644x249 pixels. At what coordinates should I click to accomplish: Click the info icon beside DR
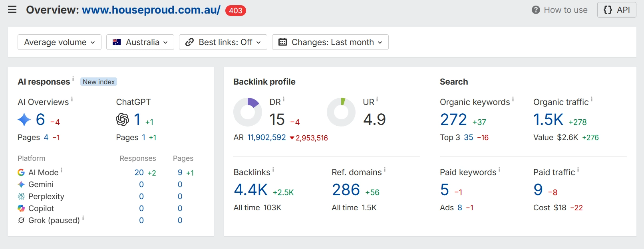point(284,99)
